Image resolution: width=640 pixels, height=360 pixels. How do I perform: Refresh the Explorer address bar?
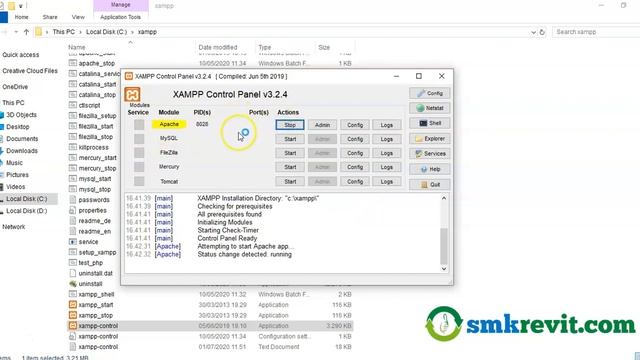(542, 32)
